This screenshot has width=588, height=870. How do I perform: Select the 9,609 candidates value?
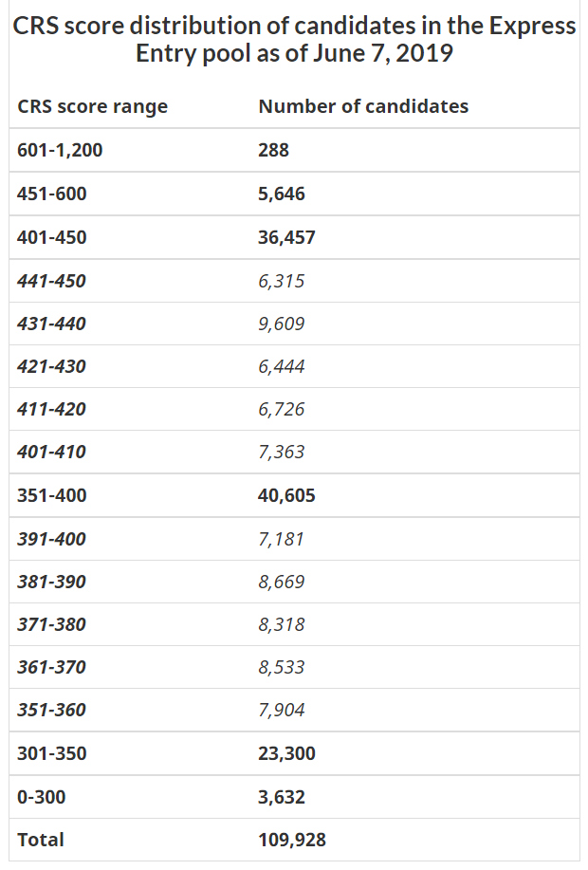pos(282,324)
